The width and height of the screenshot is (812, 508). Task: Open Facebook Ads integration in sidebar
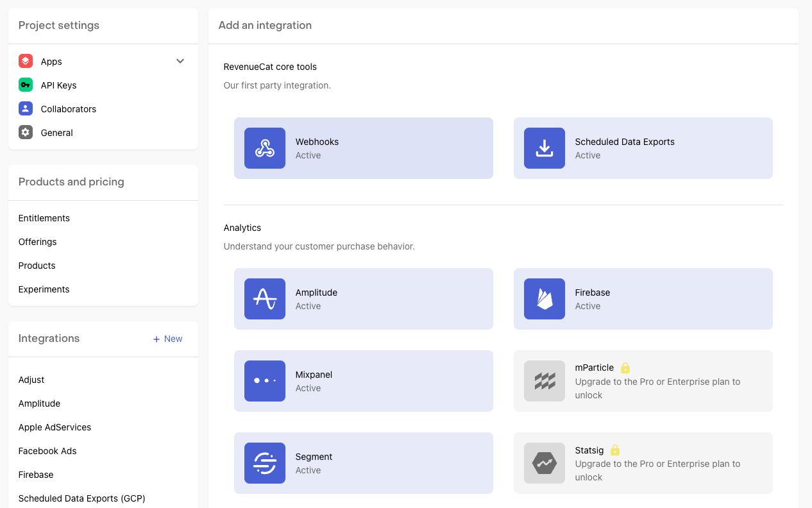[x=47, y=451]
